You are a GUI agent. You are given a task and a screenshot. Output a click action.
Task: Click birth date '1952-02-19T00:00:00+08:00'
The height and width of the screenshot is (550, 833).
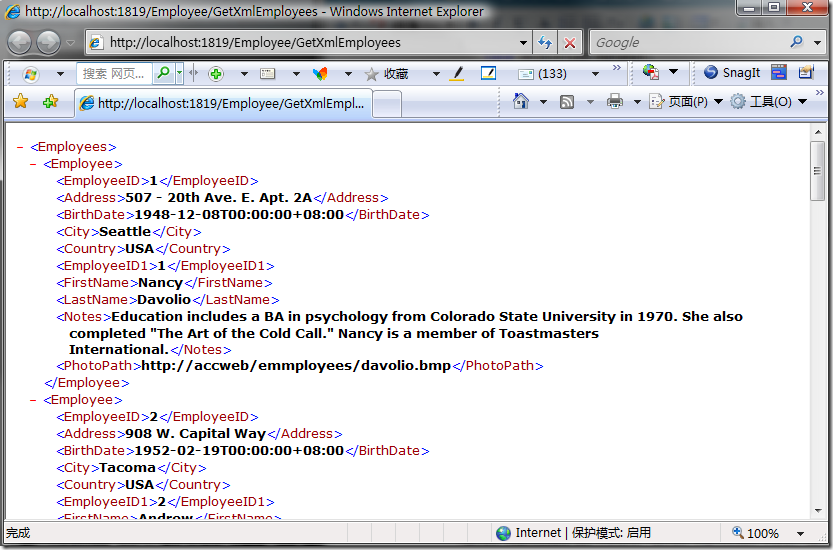[239, 451]
